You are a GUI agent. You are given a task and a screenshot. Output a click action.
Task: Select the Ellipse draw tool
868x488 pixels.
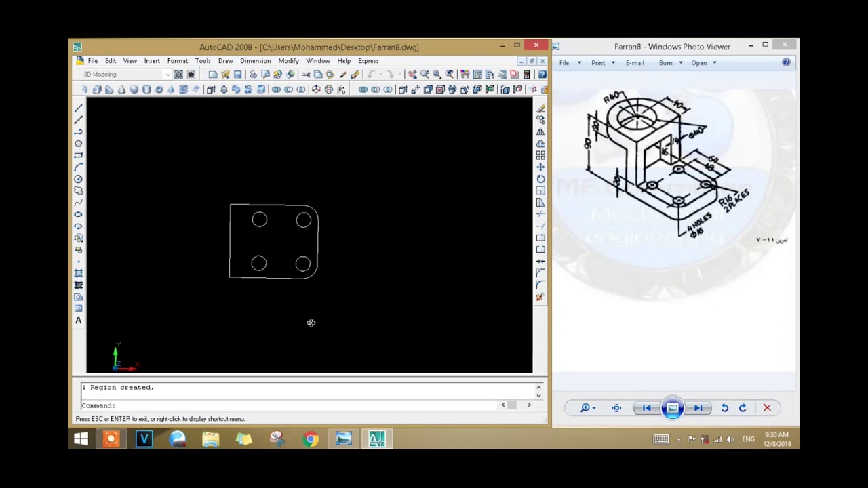click(78, 214)
